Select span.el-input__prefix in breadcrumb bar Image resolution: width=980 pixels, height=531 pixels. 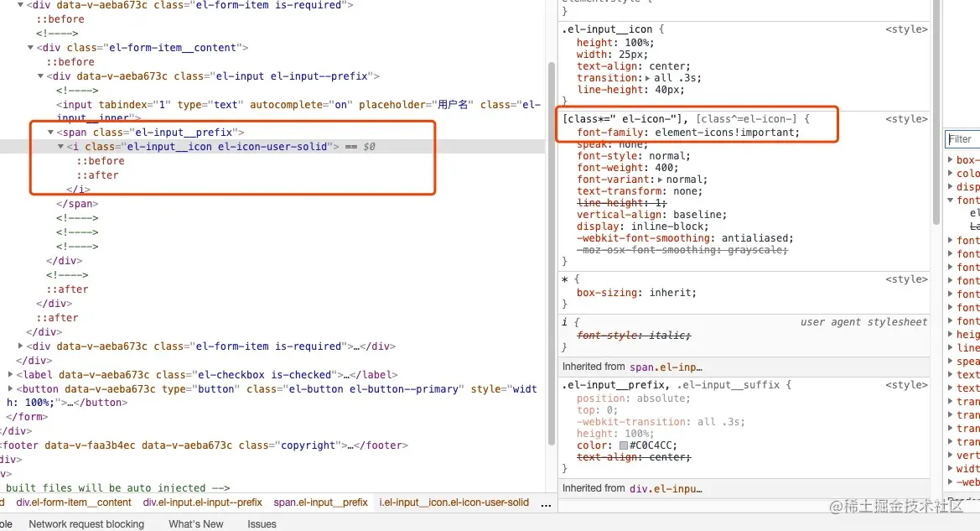[320, 502]
